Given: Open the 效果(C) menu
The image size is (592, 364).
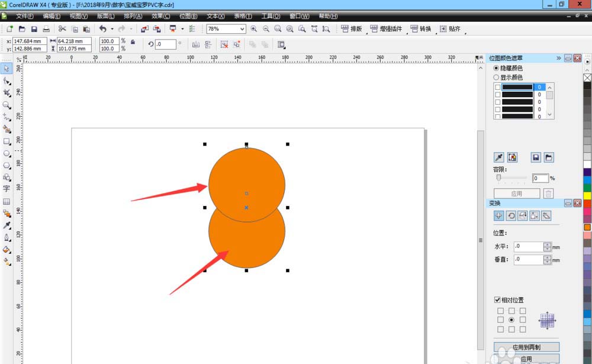Looking at the screenshot, I should (160, 16).
